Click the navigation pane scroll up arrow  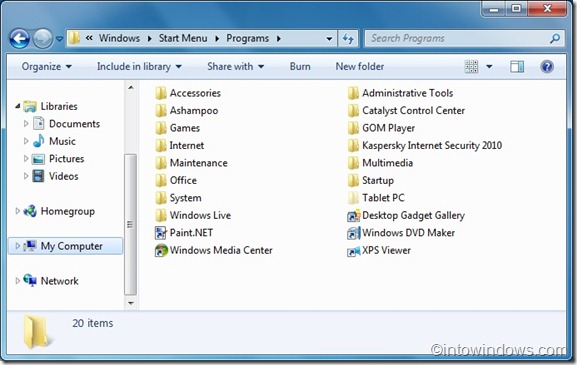[x=131, y=88]
